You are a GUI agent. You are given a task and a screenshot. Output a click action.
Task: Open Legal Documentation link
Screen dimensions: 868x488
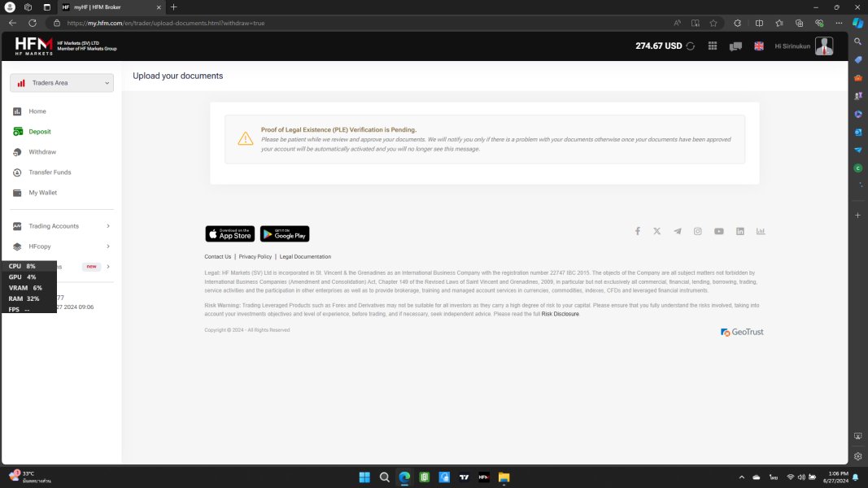click(x=305, y=257)
